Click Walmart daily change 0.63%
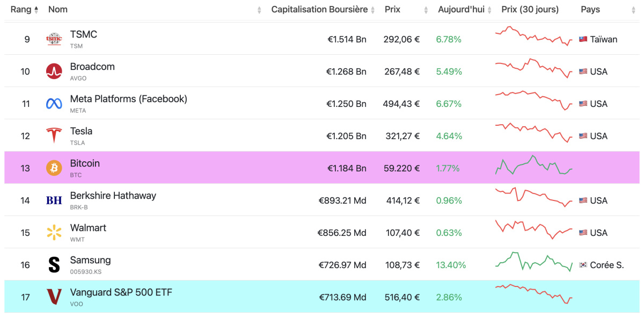 point(449,233)
